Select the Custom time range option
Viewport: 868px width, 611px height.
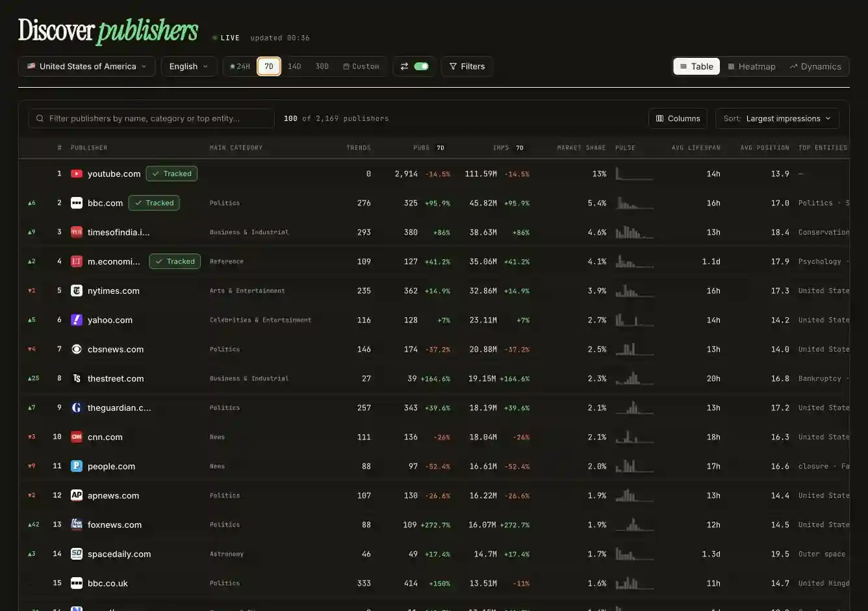(361, 66)
